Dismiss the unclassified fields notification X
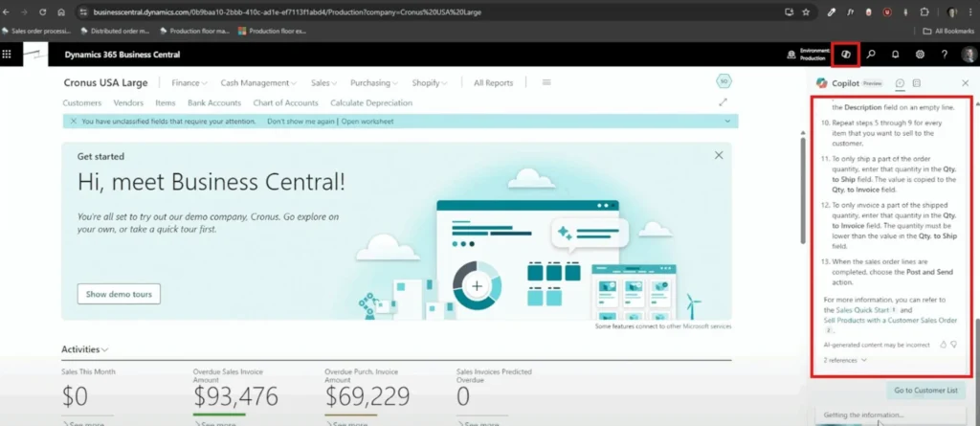The image size is (980, 426). click(x=73, y=122)
